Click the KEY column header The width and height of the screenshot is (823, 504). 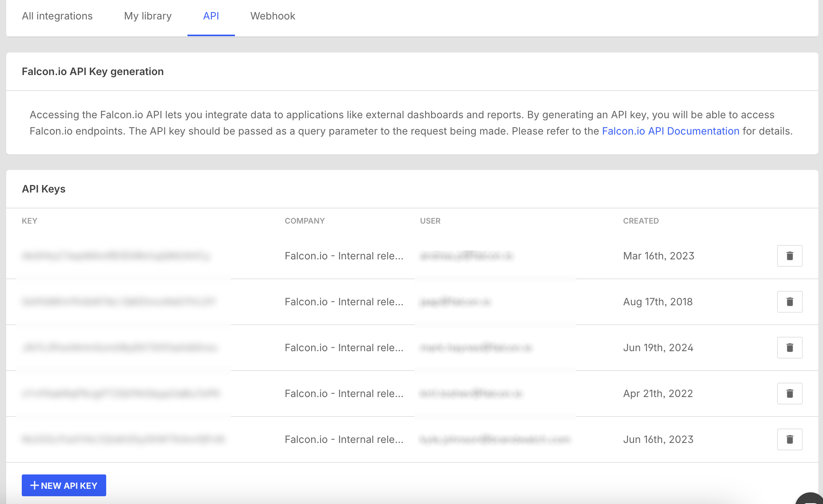coord(30,221)
